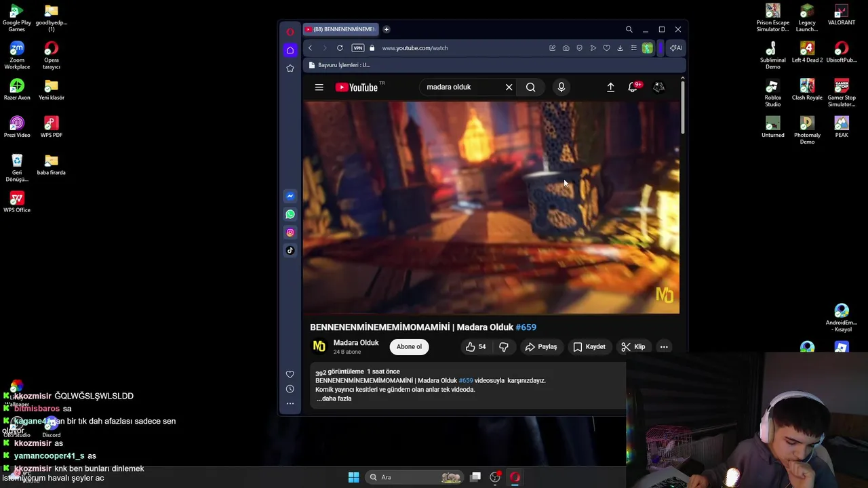Screen dimensions: 868x488
Task: Open the sidebar heart pinboards icon
Action: (x=290, y=374)
